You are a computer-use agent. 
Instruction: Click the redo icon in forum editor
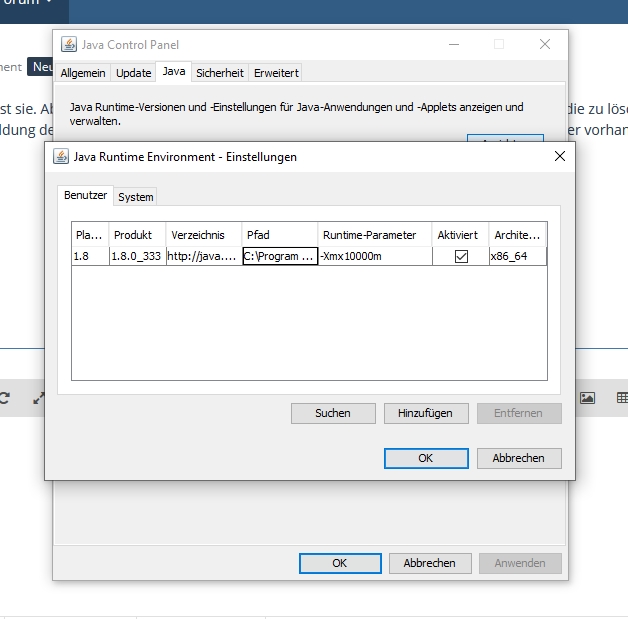(4, 398)
